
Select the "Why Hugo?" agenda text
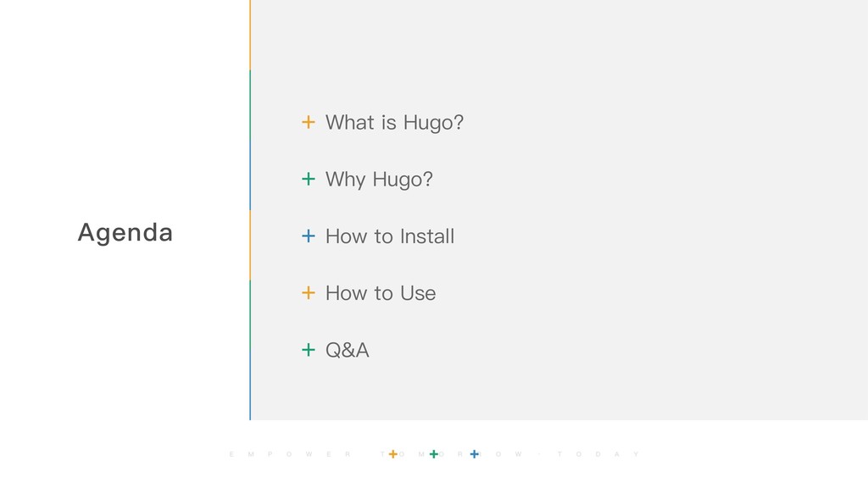point(379,180)
